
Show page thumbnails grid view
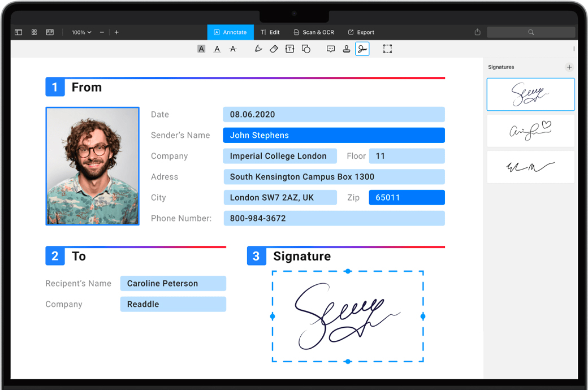pyautogui.click(x=34, y=32)
